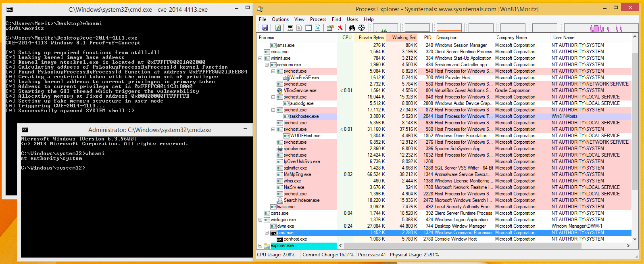Click the Show Process Tree toolbar icon
Screen dimensions: 644x264
point(299,27)
